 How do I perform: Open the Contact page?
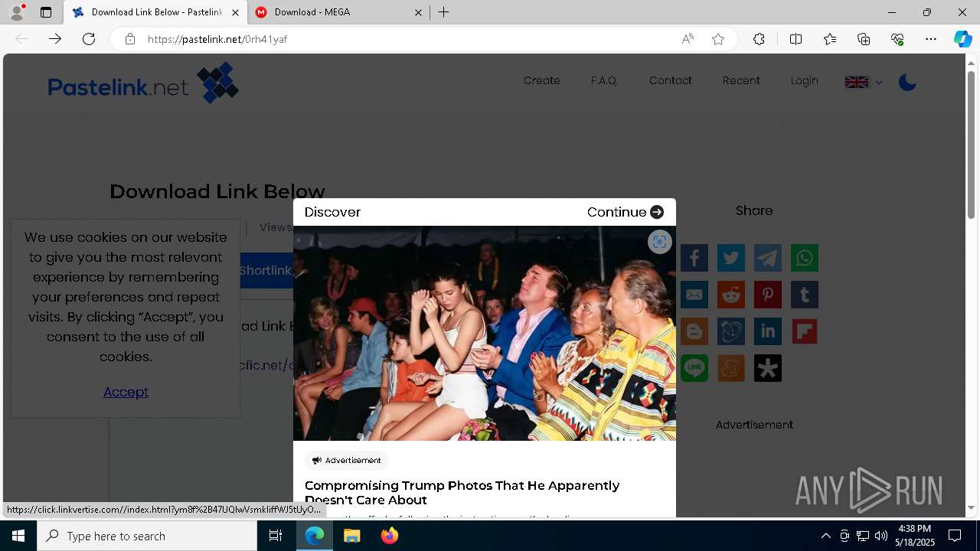coord(671,80)
